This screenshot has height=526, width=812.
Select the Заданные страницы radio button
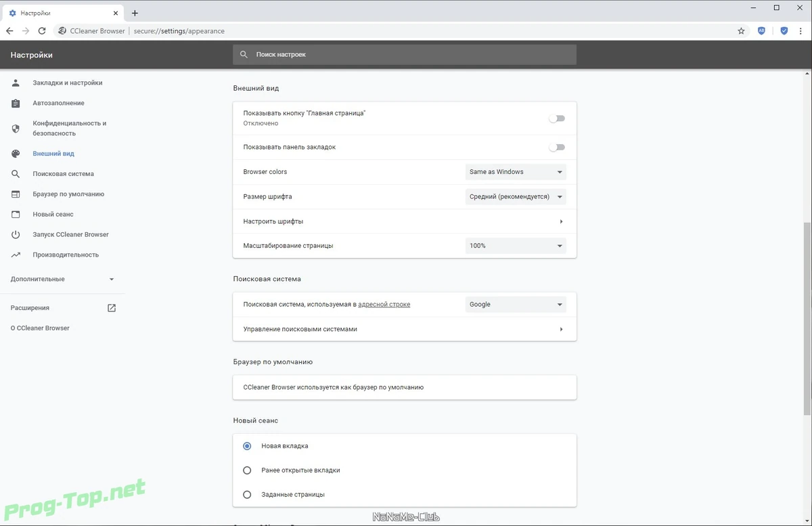pos(247,494)
